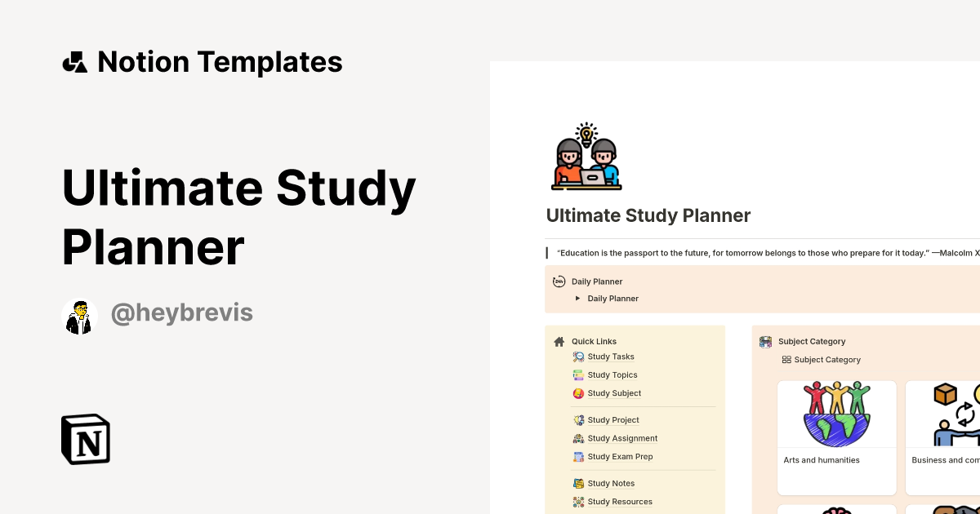Click the 24h clock icon near Daily Planner
Image resolution: width=980 pixels, height=514 pixels.
click(559, 281)
